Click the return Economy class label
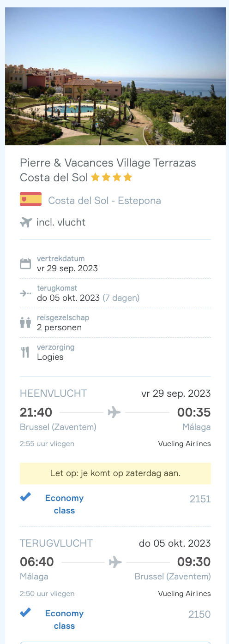The height and width of the screenshot is (644, 229). 64,620
